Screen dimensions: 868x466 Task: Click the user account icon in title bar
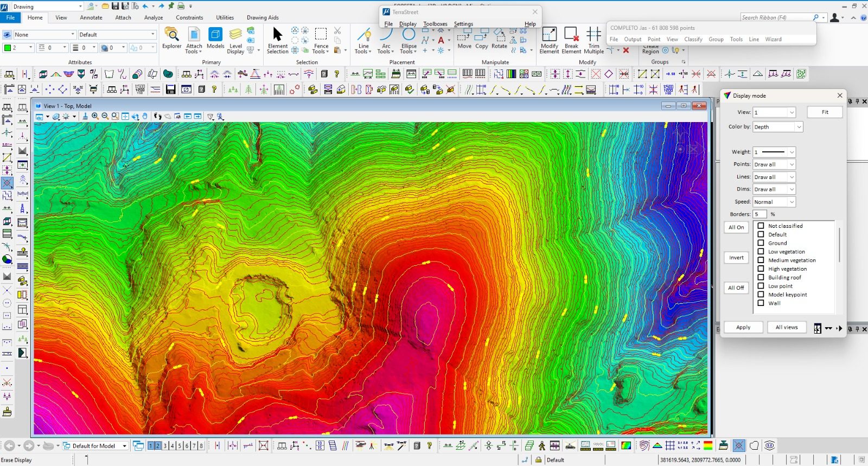click(835, 17)
